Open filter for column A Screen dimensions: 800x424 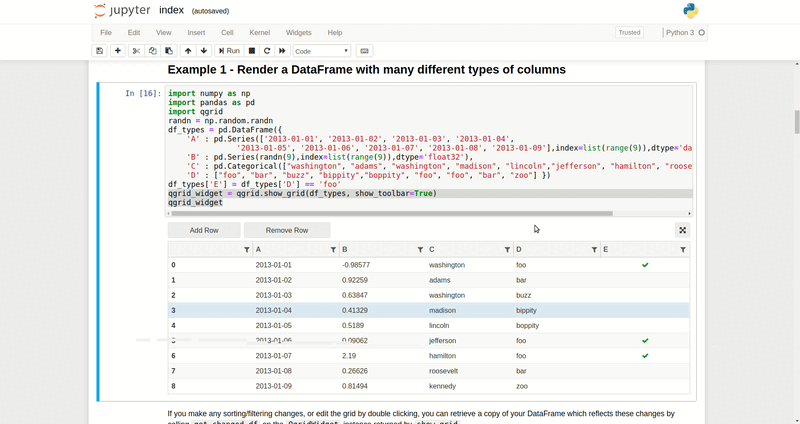[333, 250]
